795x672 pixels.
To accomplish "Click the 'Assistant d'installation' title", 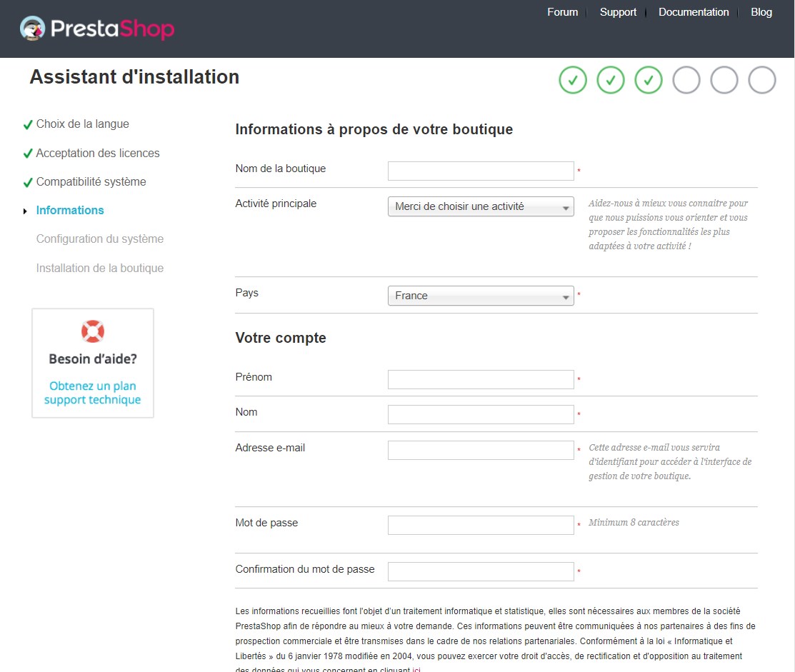I will (x=134, y=77).
